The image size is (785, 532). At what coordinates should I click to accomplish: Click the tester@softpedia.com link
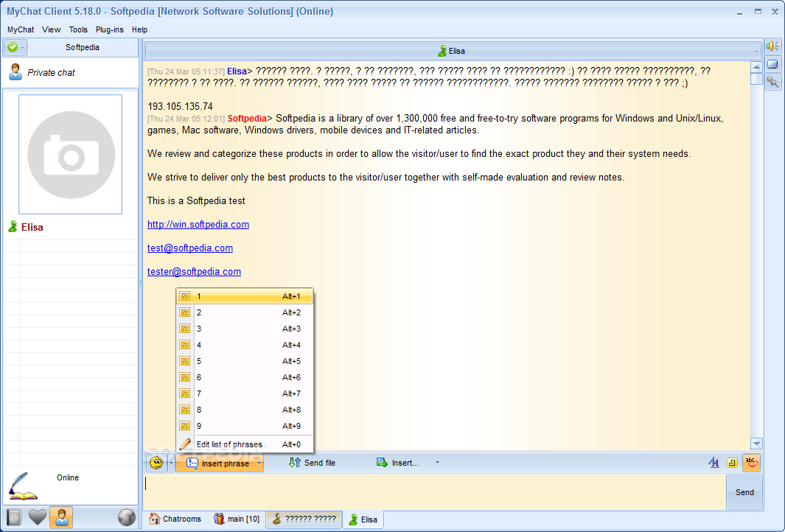coord(195,271)
